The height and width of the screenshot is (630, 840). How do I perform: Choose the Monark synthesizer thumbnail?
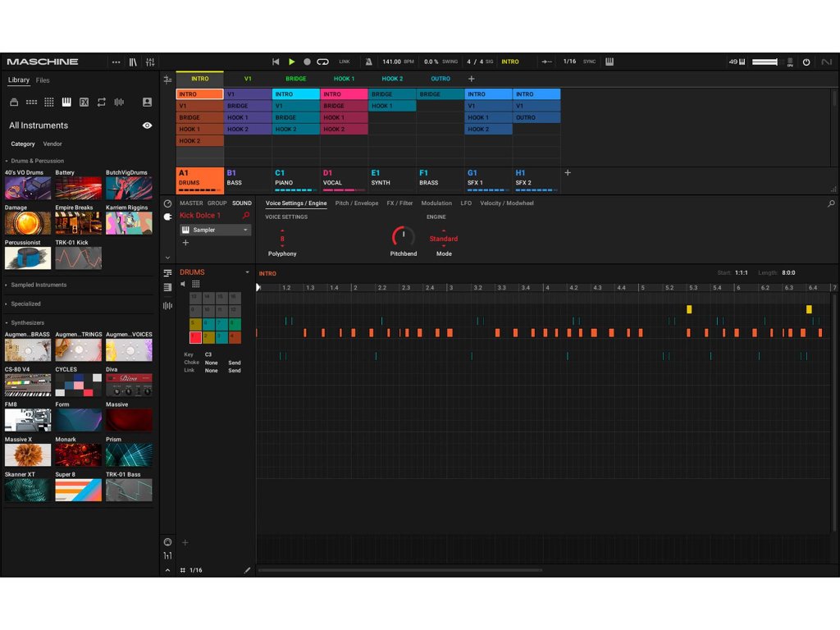(x=78, y=454)
